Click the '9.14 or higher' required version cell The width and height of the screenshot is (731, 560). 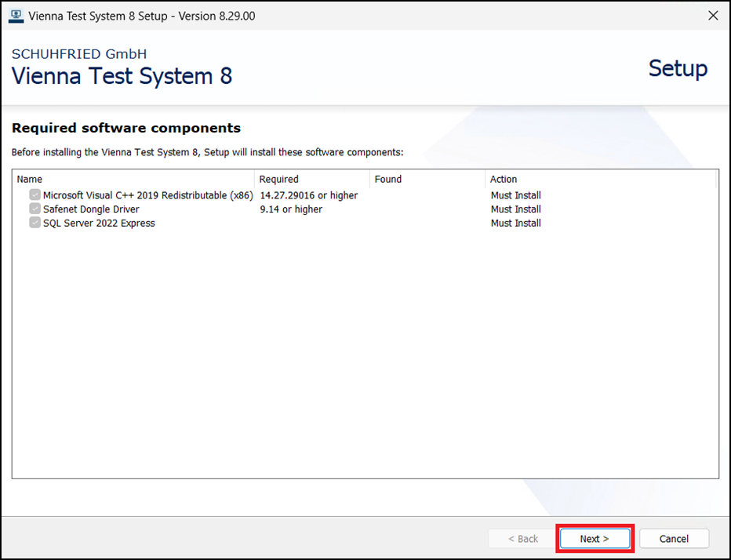coord(291,209)
